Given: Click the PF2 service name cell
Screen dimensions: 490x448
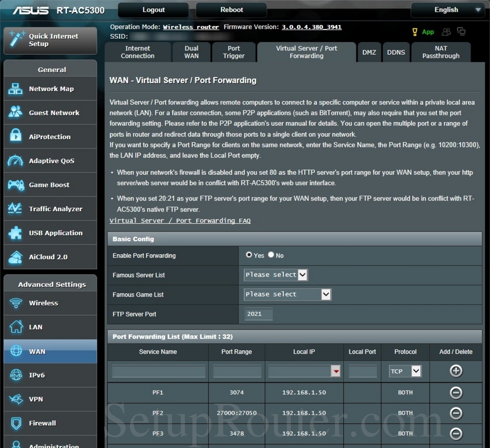Looking at the screenshot, I should 158,413.
